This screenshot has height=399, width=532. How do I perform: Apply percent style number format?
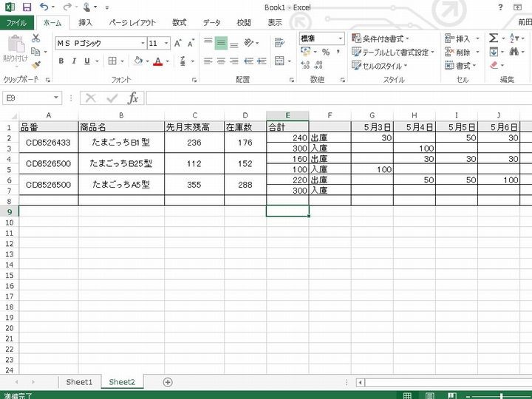click(x=326, y=52)
